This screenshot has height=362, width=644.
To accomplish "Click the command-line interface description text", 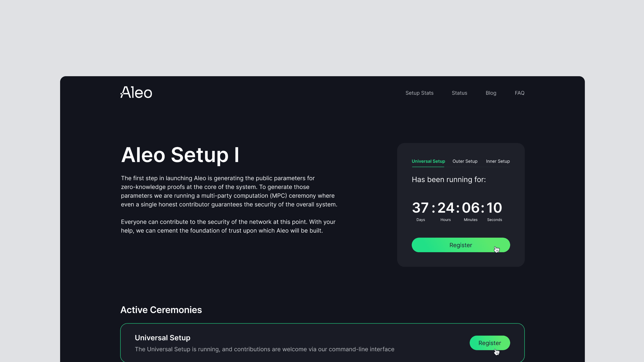I will pos(264,349).
